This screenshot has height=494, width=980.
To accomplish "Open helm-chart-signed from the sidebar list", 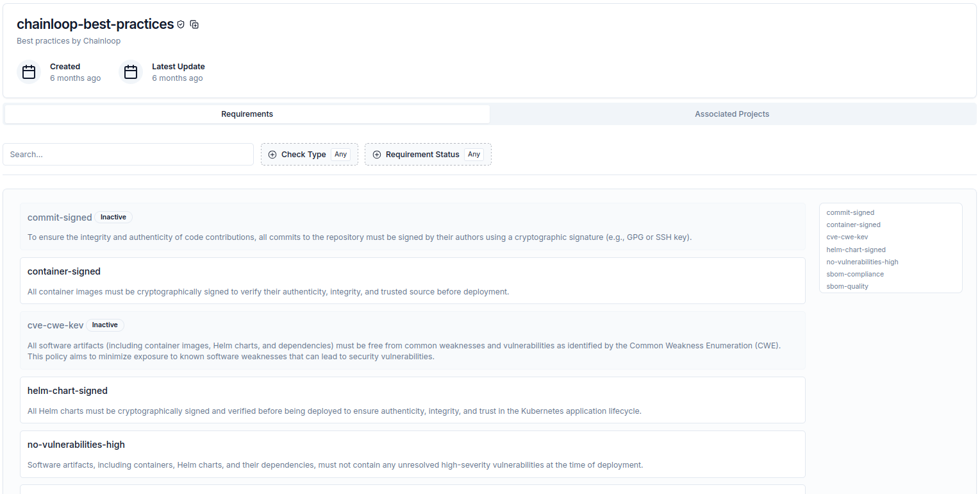I will [856, 250].
